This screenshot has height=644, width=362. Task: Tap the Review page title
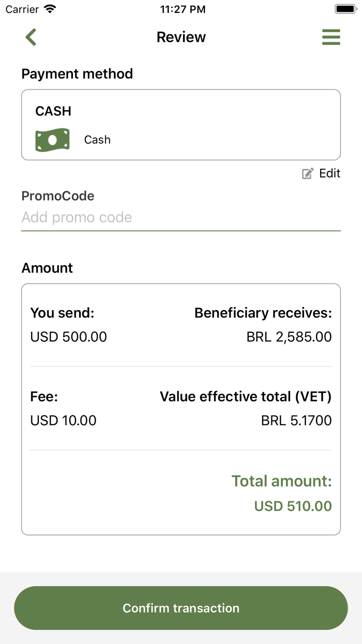tap(181, 37)
